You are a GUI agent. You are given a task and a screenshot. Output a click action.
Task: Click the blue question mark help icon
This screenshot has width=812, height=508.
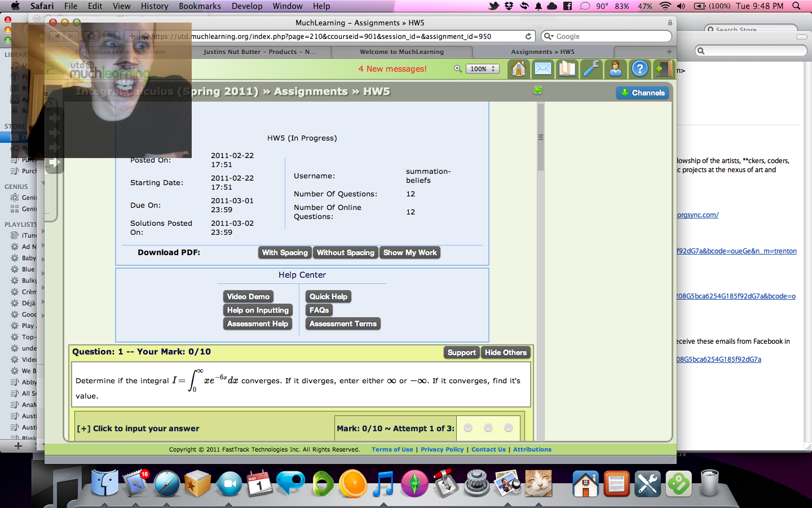tap(639, 69)
